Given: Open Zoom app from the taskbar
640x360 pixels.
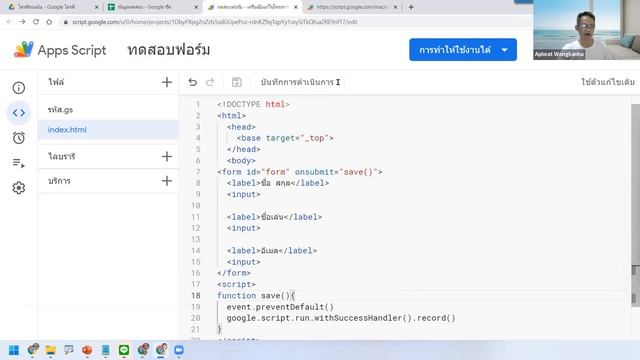Looking at the screenshot, I should 179,350.
